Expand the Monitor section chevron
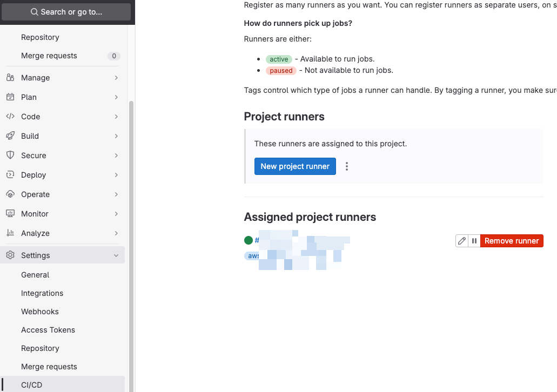Image resolution: width=557 pixels, height=392 pixels. [116, 214]
